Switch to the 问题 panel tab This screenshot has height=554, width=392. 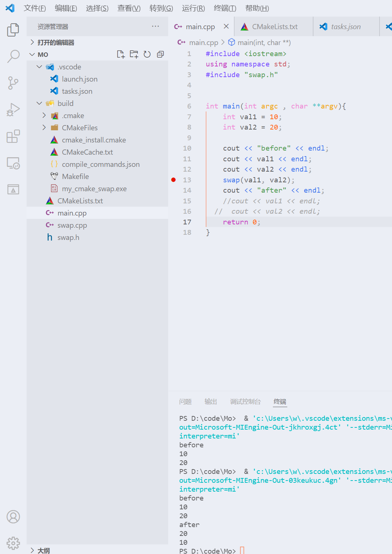point(185,402)
